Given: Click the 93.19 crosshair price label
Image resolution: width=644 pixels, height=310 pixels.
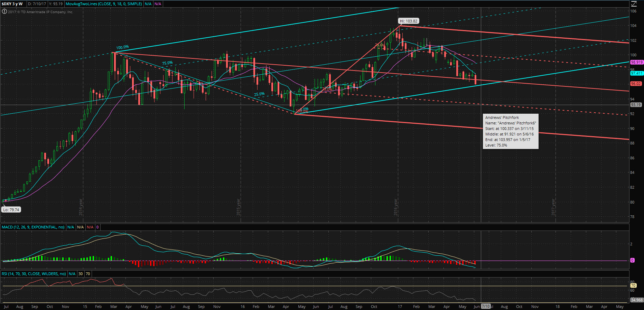Looking at the screenshot, I should click(636, 105).
